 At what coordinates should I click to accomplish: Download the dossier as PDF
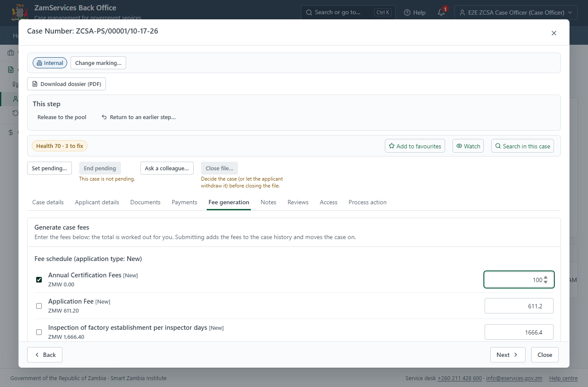click(x=66, y=84)
